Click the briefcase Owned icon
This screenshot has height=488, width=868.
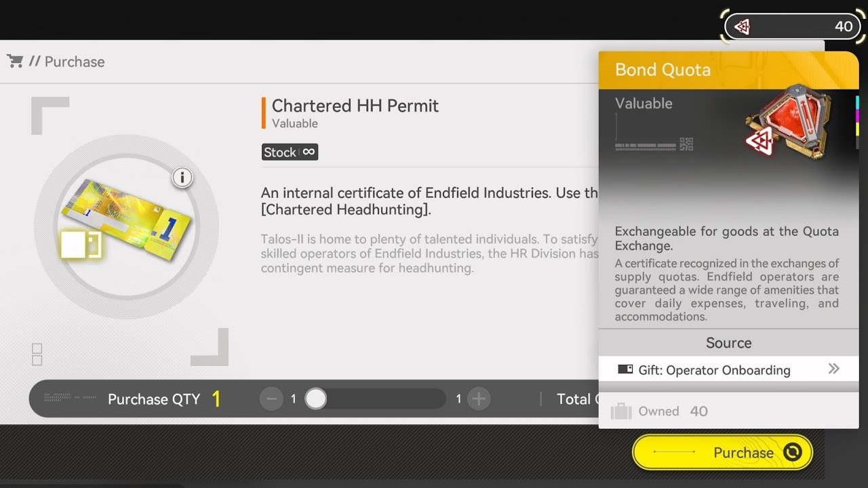(x=621, y=411)
